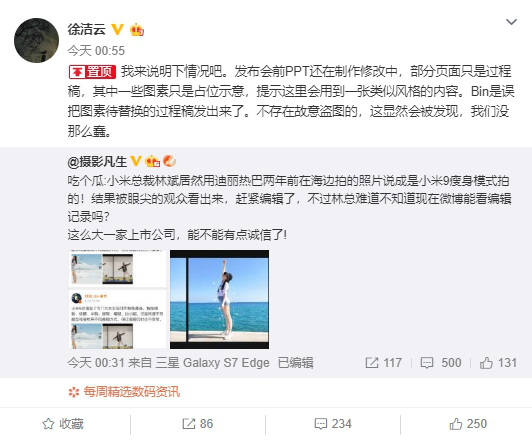Like the quoted post with 131 likes
The width and height of the screenshot is (532, 441).
[498, 363]
